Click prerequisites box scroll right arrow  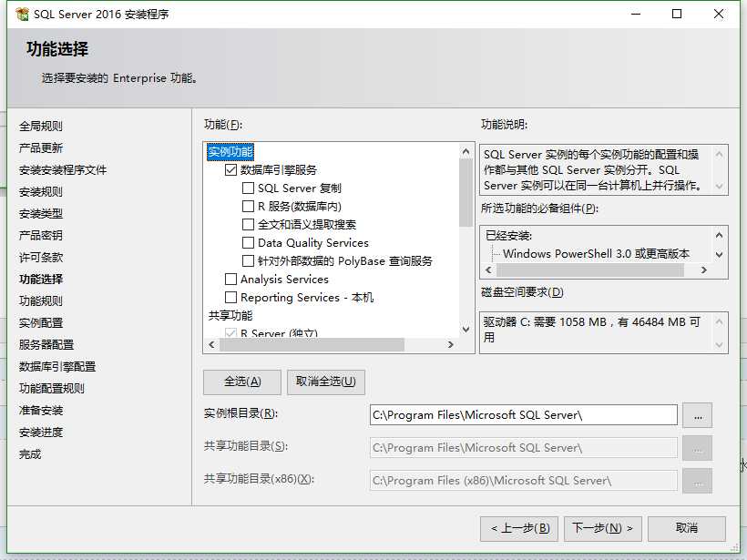point(704,270)
